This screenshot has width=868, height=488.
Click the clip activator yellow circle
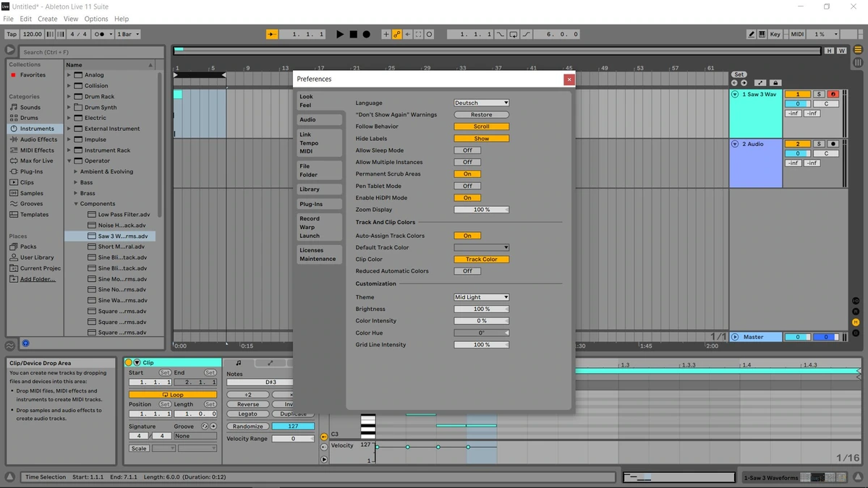(x=128, y=362)
